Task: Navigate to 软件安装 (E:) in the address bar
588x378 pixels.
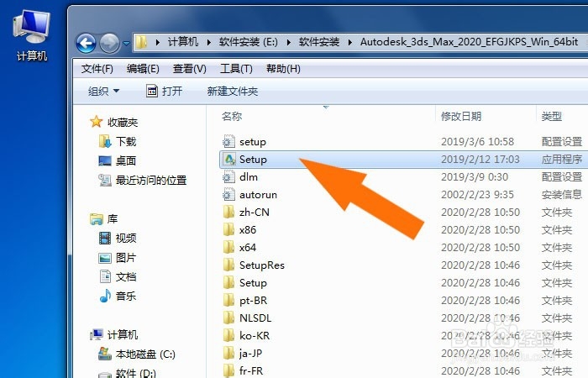Action: tap(249, 42)
